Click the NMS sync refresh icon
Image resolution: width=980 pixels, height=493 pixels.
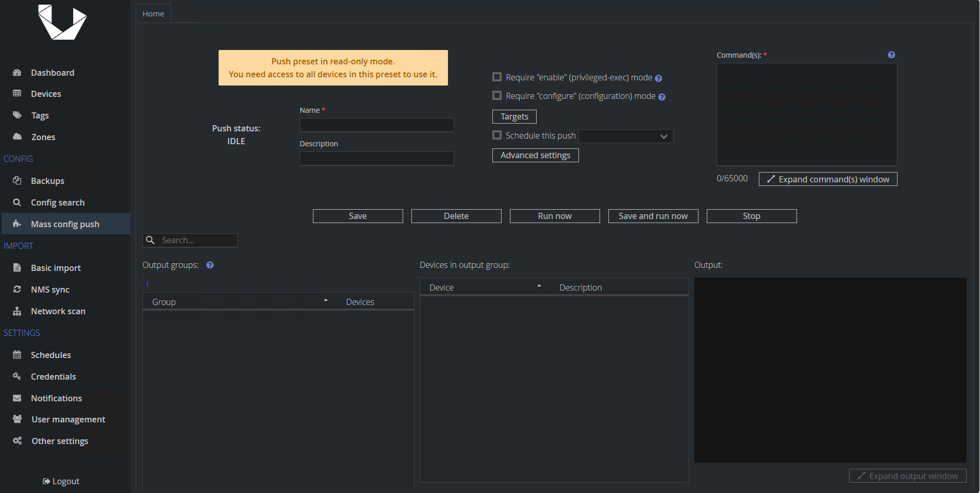click(17, 290)
